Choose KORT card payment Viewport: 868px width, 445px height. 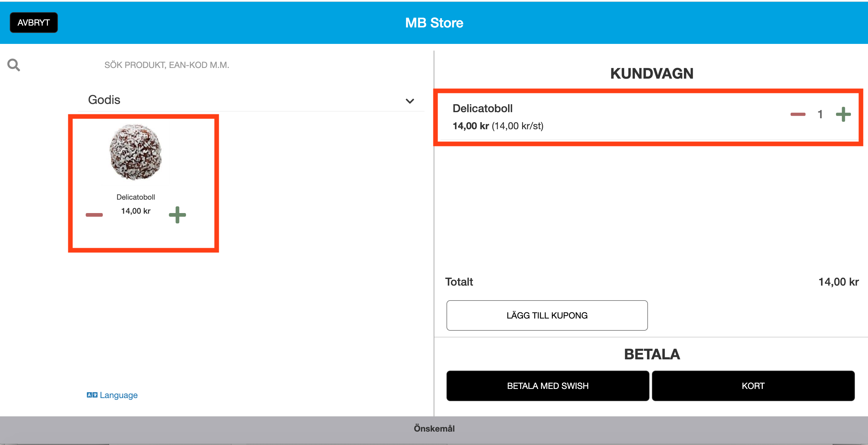click(753, 386)
